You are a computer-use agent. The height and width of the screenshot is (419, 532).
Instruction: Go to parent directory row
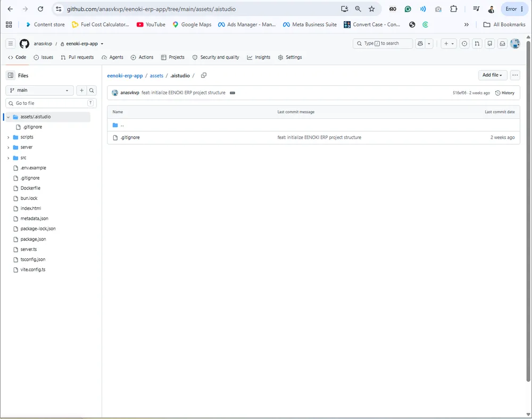point(313,125)
